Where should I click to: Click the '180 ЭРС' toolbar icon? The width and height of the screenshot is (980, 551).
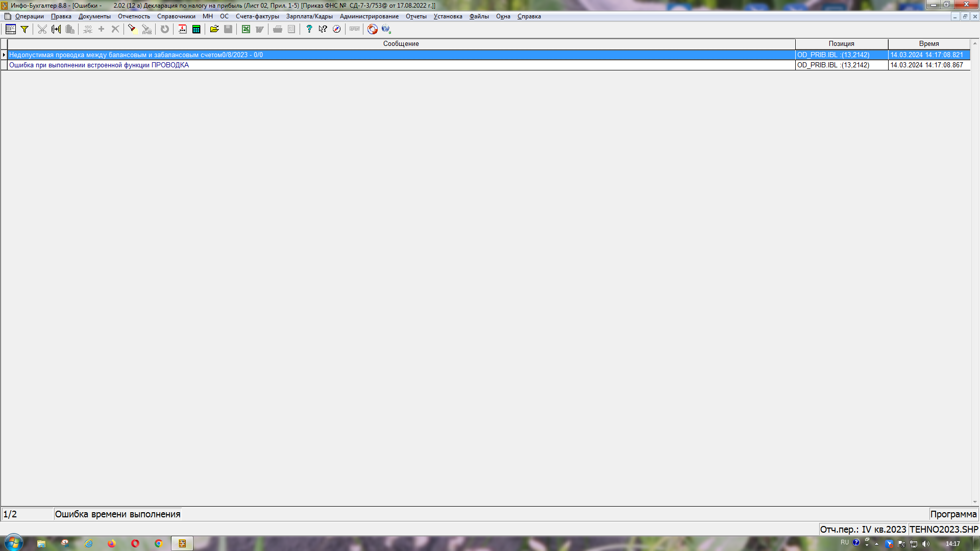point(88,29)
